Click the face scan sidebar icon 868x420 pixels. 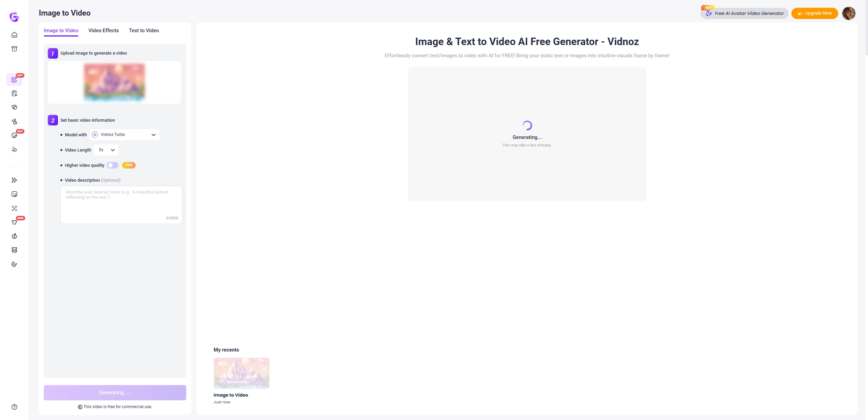tap(14, 208)
